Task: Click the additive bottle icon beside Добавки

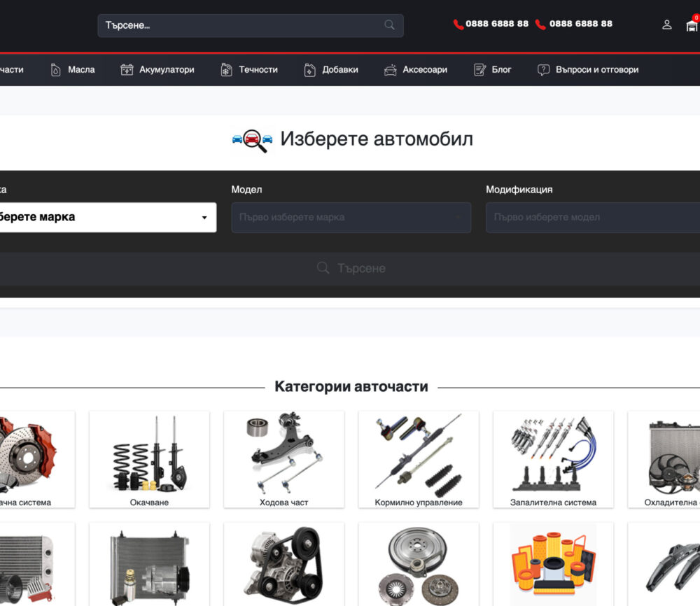Action: click(310, 70)
